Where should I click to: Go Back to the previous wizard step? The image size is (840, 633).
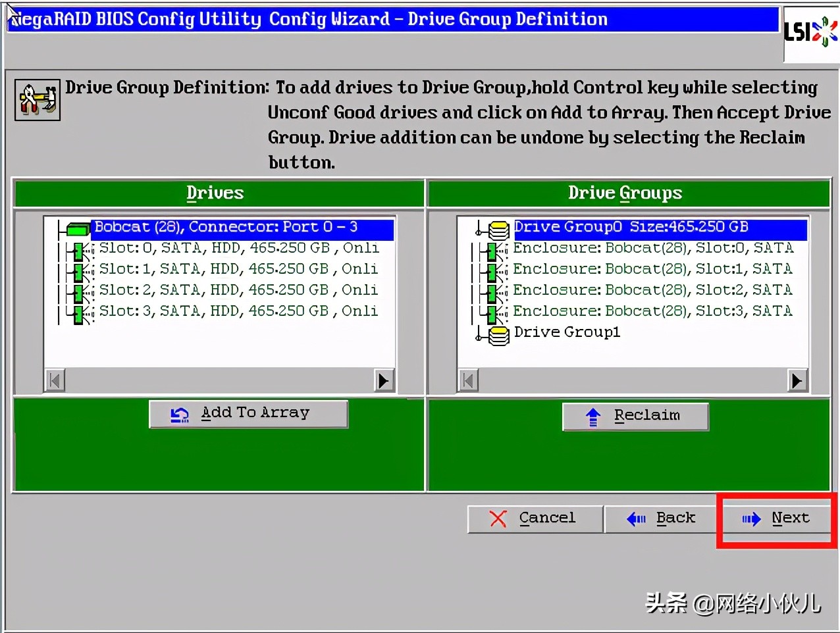660,519
